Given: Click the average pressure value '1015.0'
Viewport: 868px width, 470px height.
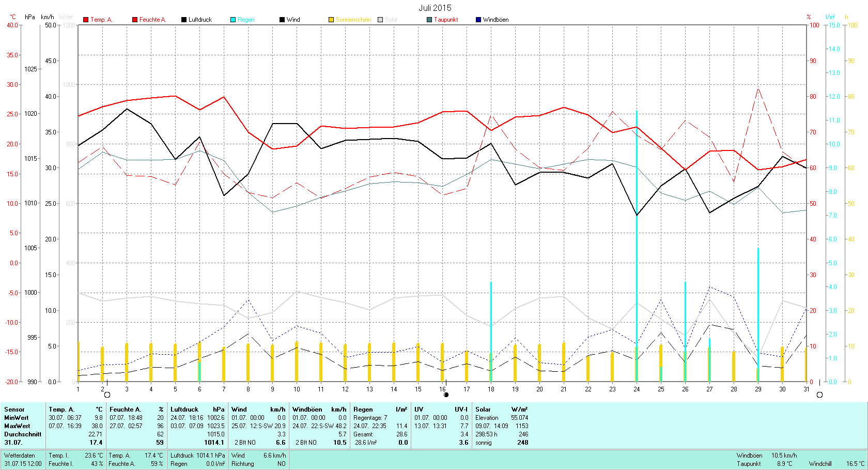Looking at the screenshot, I should (216, 434).
